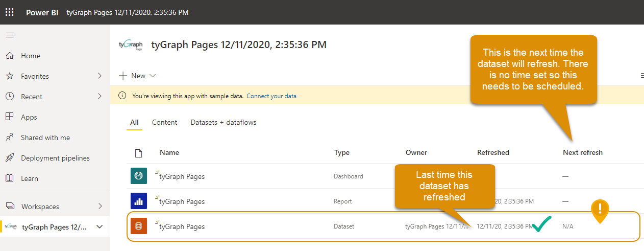Screen dimensions: 644x251
Task: Open the tyGraph Pages dataset item
Action: point(182,226)
